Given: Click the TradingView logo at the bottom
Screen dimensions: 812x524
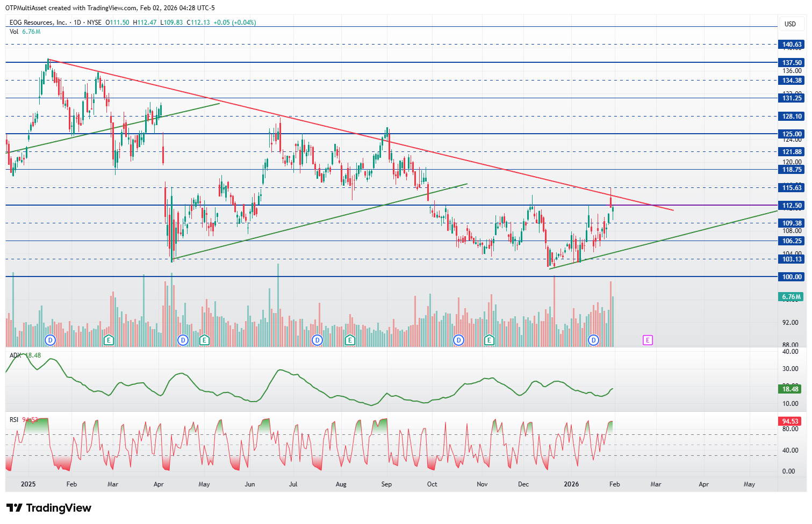Looking at the screenshot, I should pos(49,508).
